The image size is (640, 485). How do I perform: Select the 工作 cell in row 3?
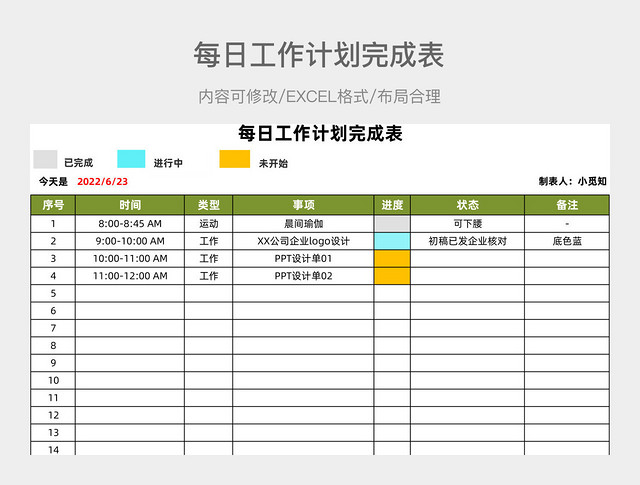(209, 258)
